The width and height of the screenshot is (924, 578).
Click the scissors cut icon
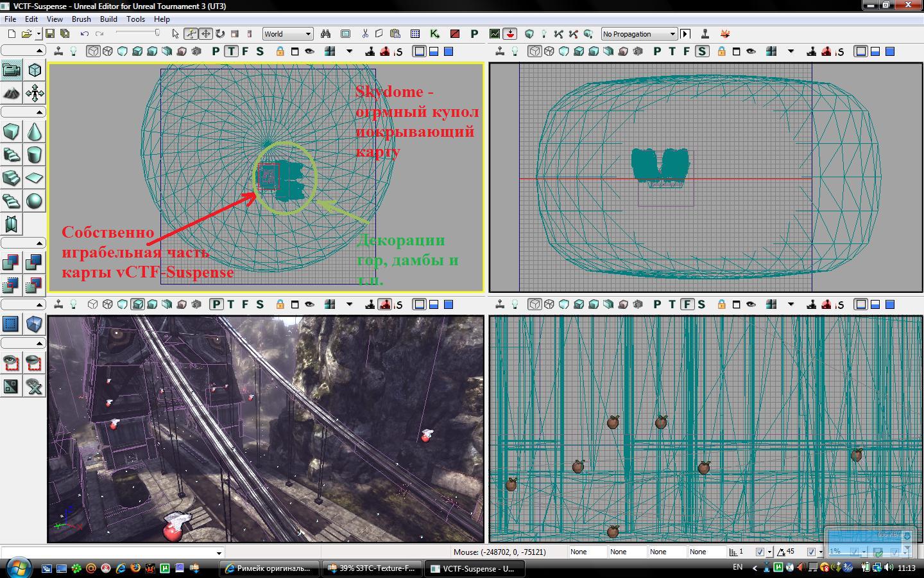click(x=365, y=34)
